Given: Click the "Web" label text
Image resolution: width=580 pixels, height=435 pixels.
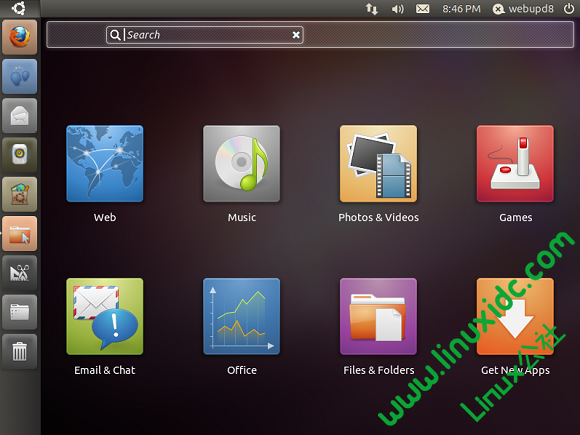Looking at the screenshot, I should [x=105, y=217].
